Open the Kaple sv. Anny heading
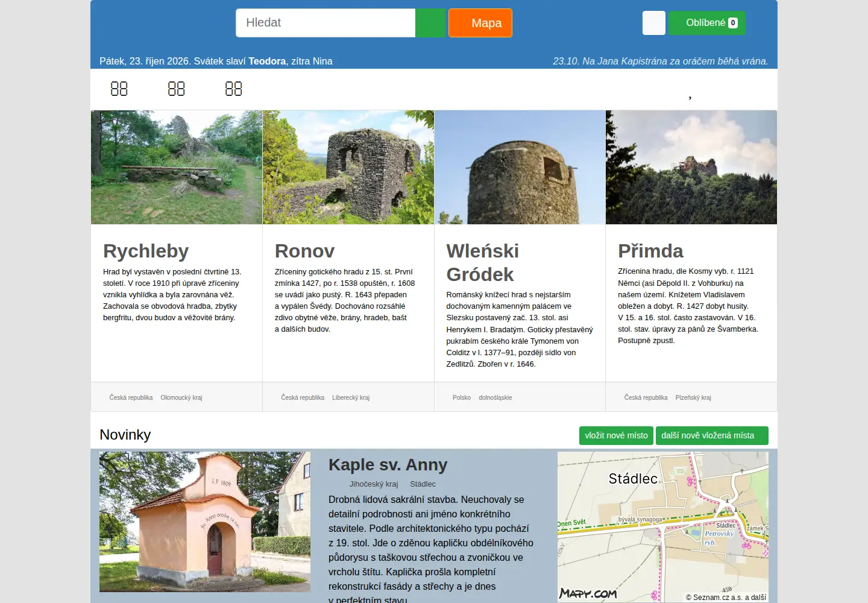 388,465
